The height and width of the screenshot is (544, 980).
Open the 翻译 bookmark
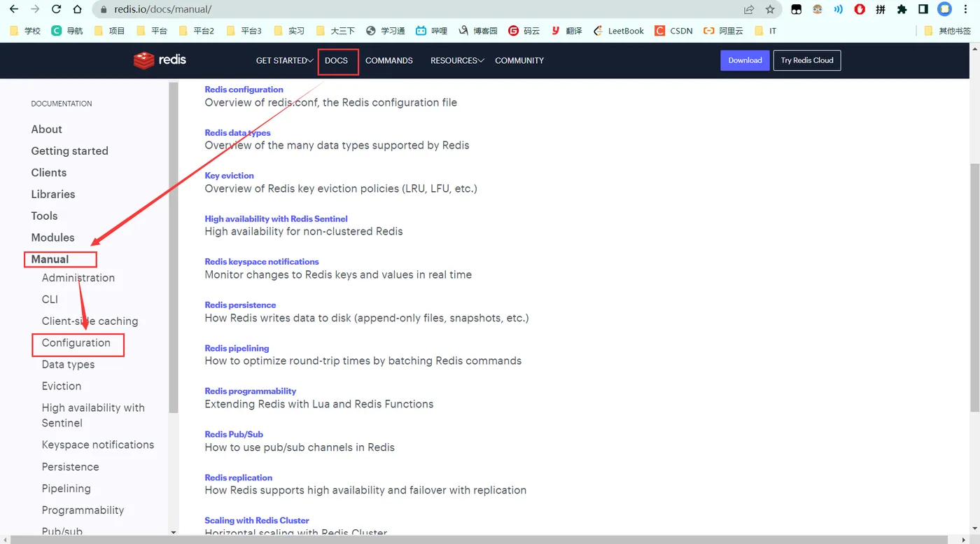point(566,31)
